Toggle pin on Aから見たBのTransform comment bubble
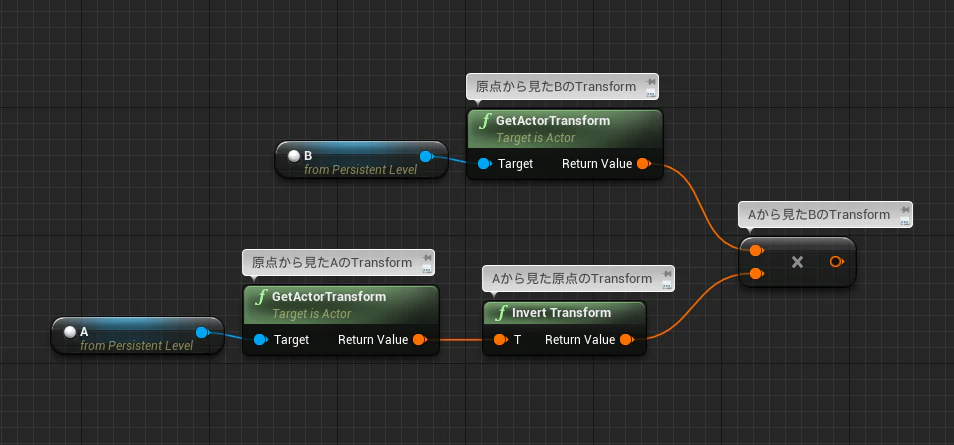This screenshot has height=445, width=954. (905, 209)
